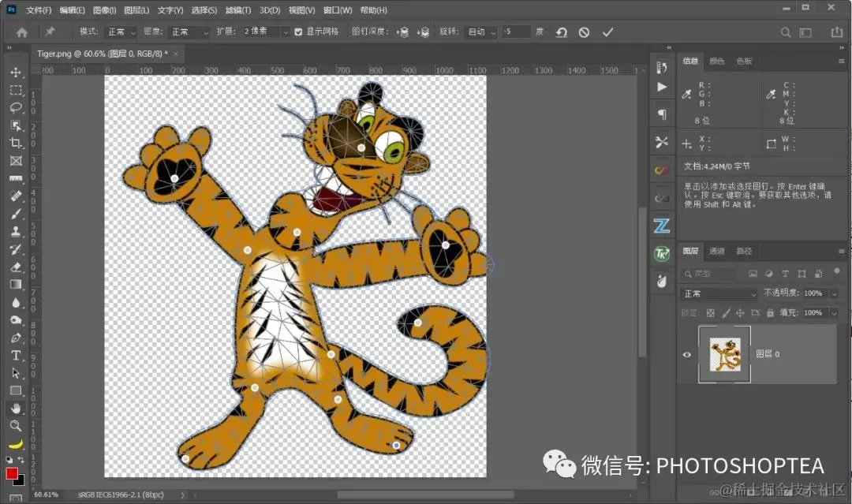The height and width of the screenshot is (504, 852).
Task: Open the workspace switcher icon
Action: click(x=805, y=32)
